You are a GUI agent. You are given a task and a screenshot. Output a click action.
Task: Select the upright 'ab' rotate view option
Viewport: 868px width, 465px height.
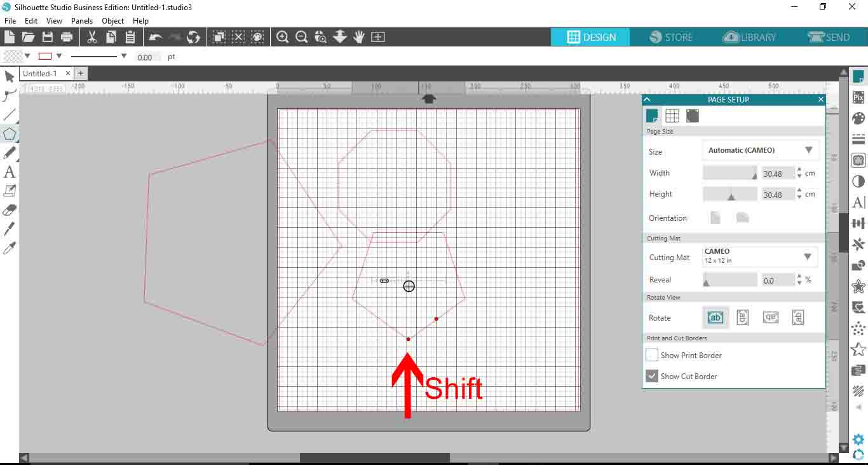point(715,317)
